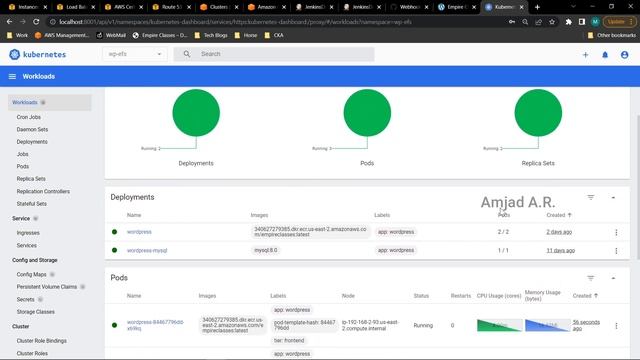Open the CKA bookmarks folder
The width and height of the screenshot is (640, 360).
click(x=274, y=36)
